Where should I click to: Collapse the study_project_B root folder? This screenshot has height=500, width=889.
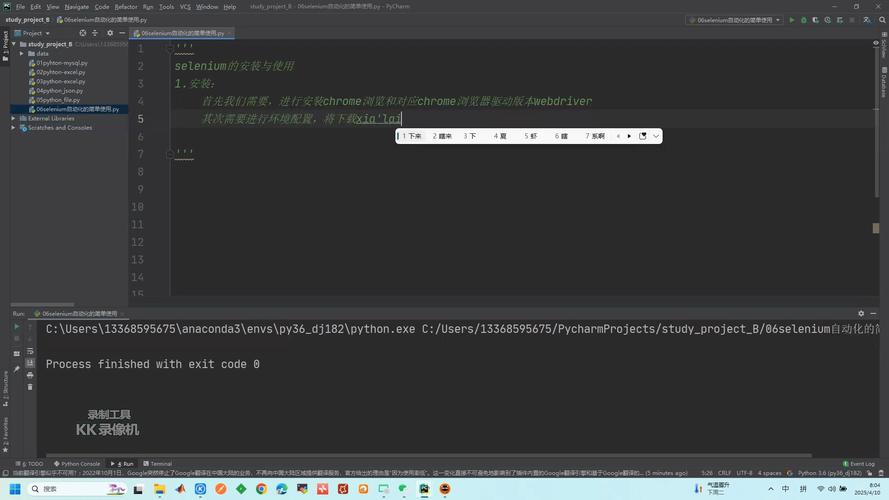14,44
